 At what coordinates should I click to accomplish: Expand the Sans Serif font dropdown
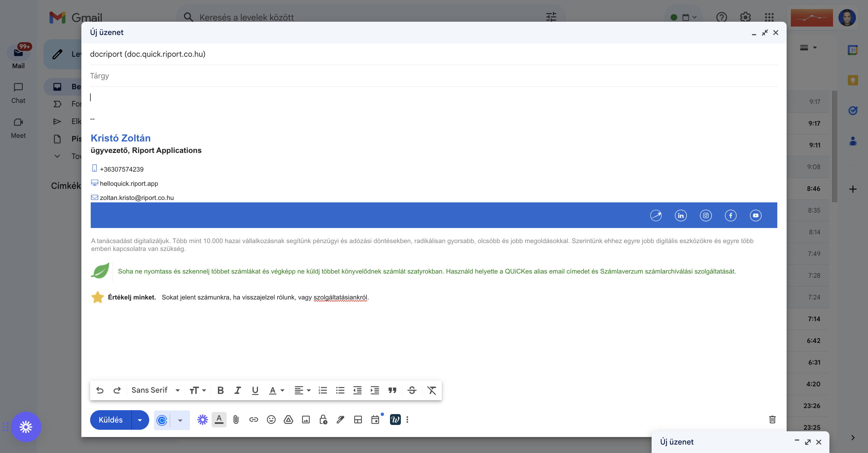[176, 390]
